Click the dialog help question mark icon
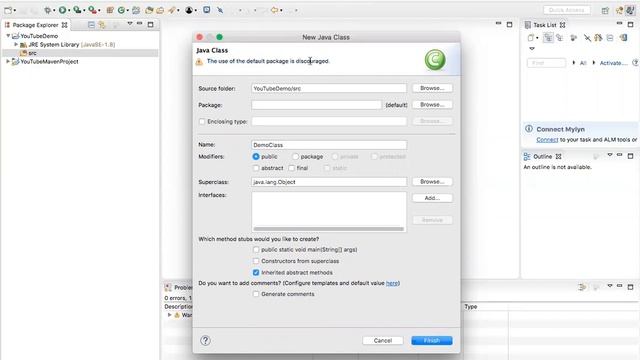Screen dimensions: 640x360 205,340
